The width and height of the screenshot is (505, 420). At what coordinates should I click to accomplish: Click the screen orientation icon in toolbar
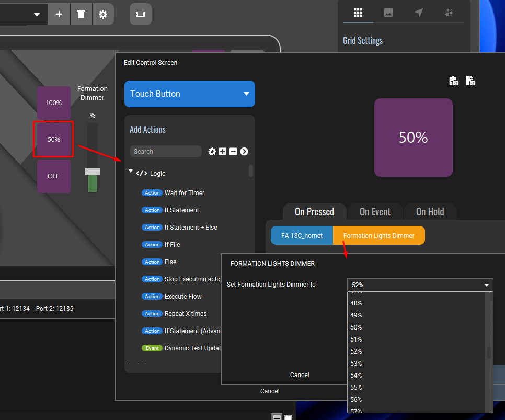pyautogui.click(x=141, y=14)
